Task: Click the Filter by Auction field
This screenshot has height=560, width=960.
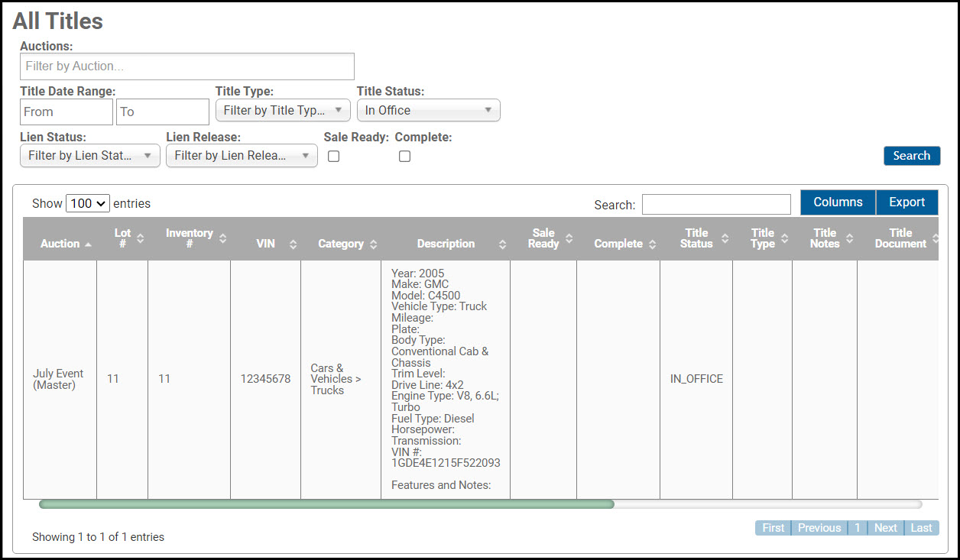Action: coord(187,66)
